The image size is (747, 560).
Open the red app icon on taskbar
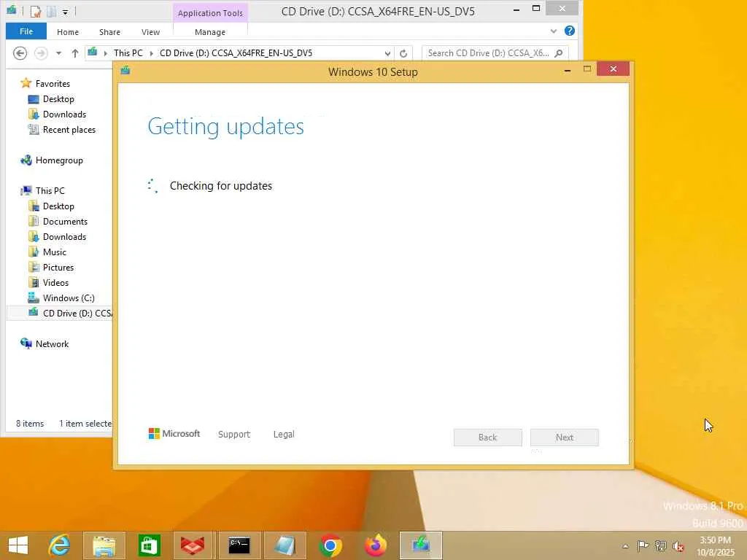[193, 545]
